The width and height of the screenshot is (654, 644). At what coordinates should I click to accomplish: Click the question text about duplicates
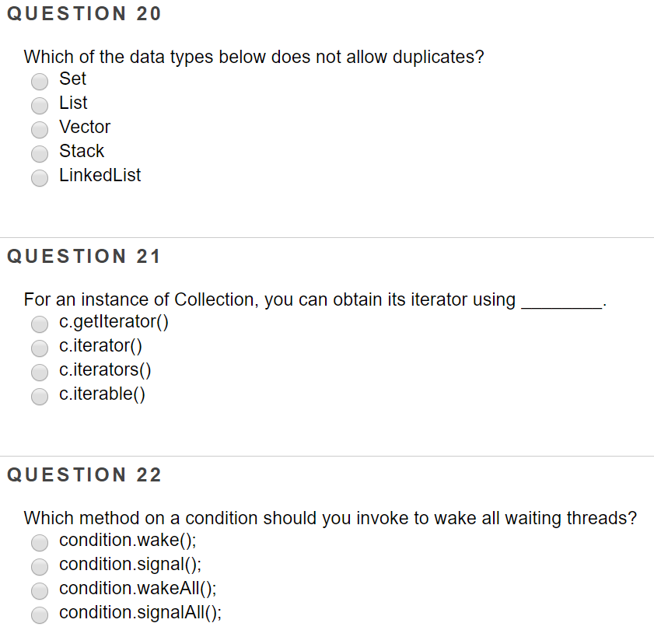point(254,57)
